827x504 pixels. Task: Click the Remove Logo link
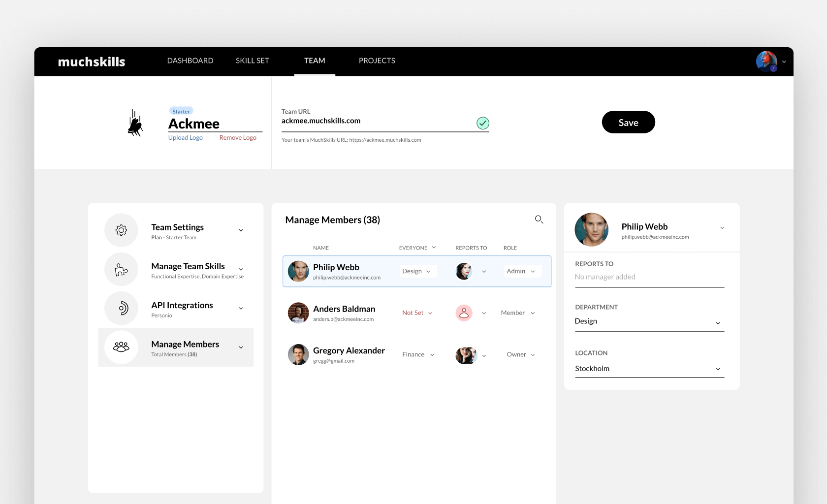[238, 138]
